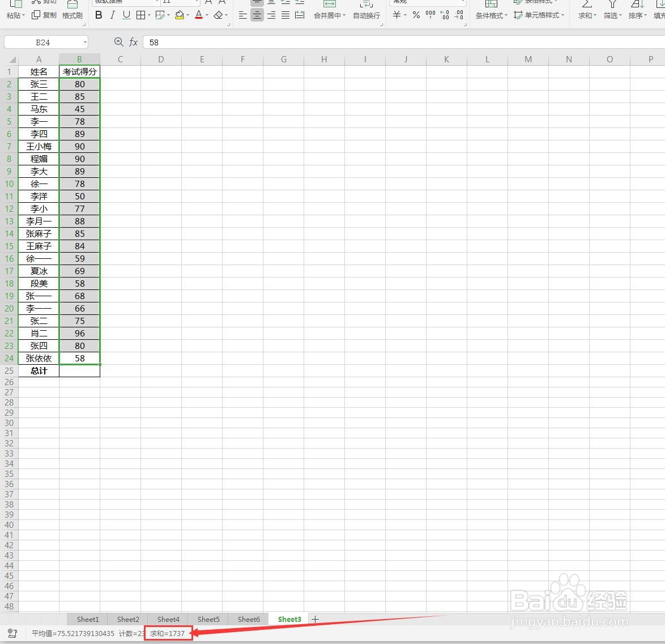Justify text alignment icon
The image size is (665, 644).
coord(285,15)
